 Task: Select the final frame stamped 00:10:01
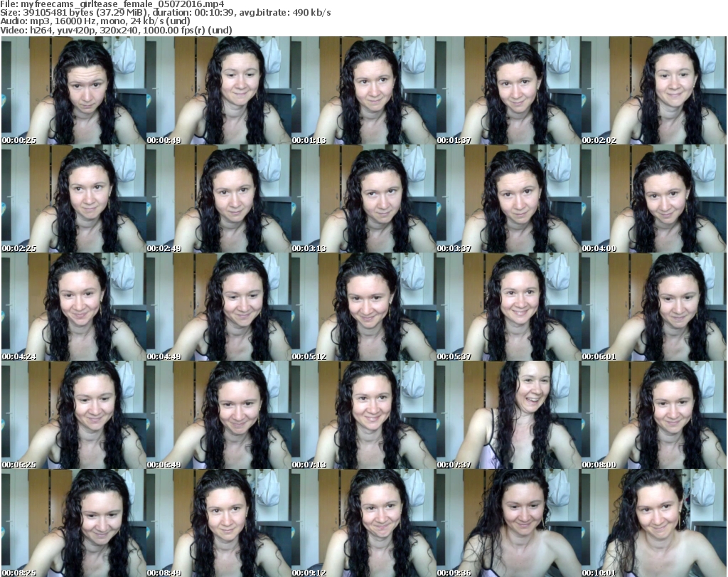(654, 524)
